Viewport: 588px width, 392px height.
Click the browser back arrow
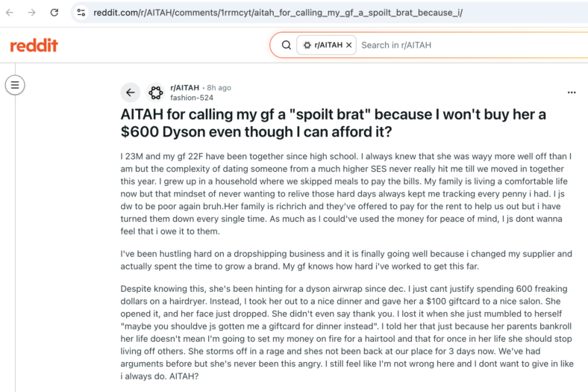pyautogui.click(x=10, y=13)
